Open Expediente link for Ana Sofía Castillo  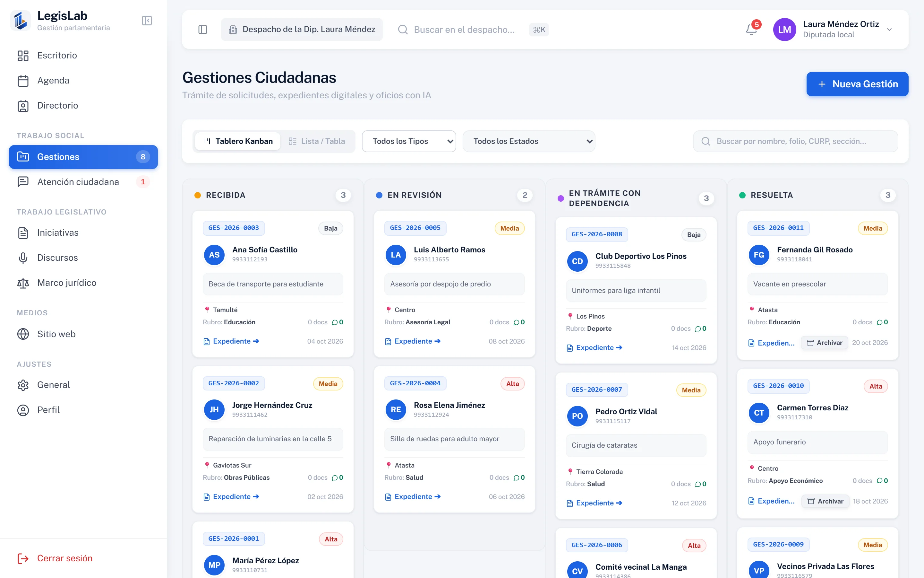click(x=231, y=341)
